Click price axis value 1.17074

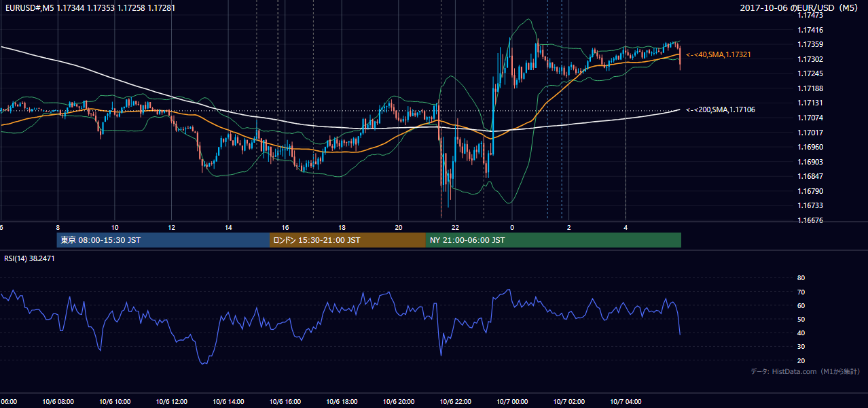tap(810, 118)
